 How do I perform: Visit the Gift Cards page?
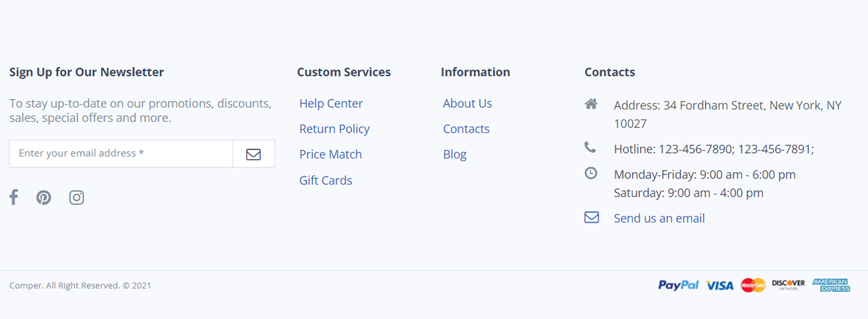tap(325, 180)
